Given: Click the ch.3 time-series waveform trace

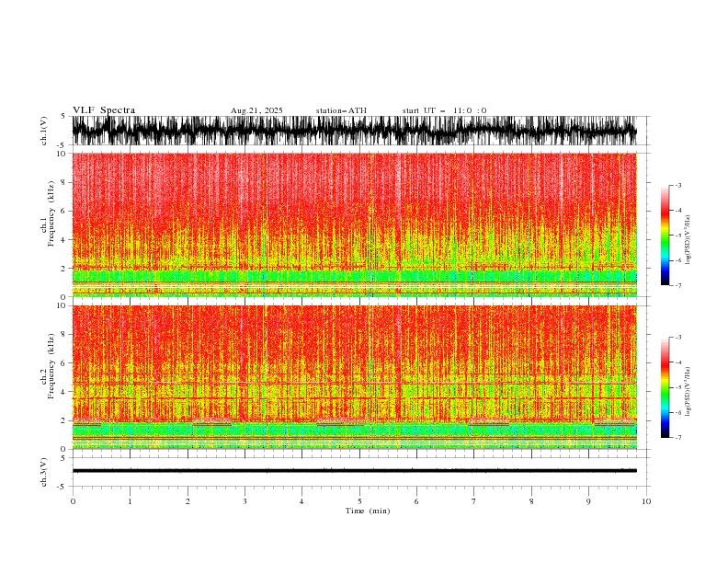Looking at the screenshot, I should coord(354,471).
